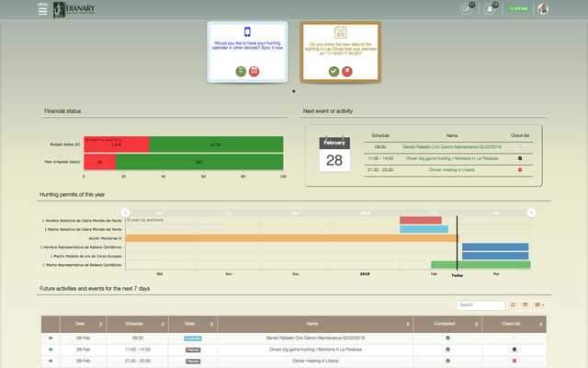Click the Dianary logo

(x=73, y=9)
